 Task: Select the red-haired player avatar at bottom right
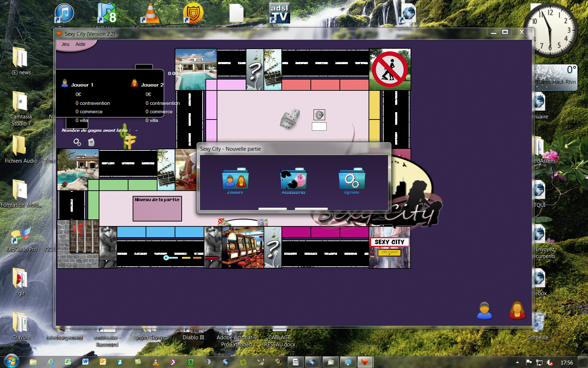point(517,311)
